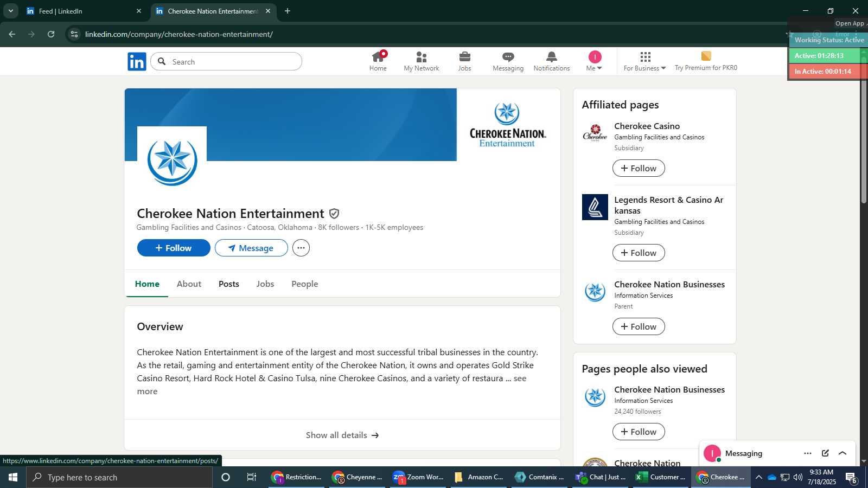The width and height of the screenshot is (868, 488).
Task: Switch to the Posts tab
Action: [x=229, y=284]
